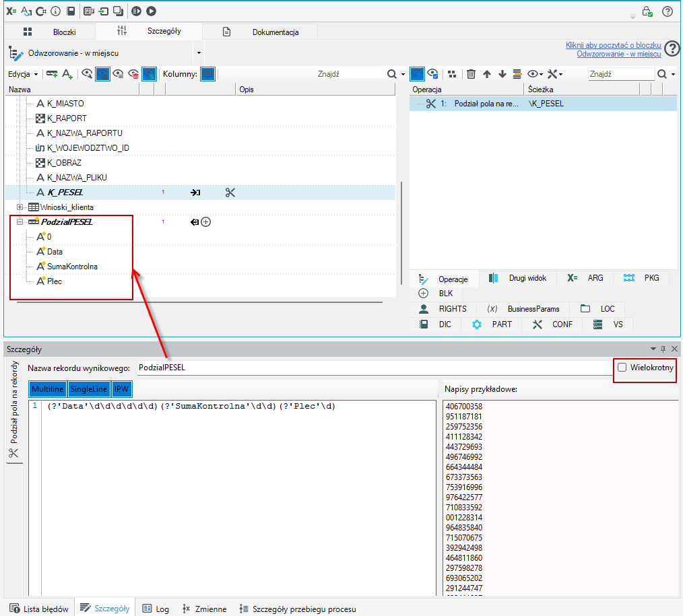683x616 pixels.
Task: Click the lock icon with green check
Action: pyautogui.click(x=647, y=11)
